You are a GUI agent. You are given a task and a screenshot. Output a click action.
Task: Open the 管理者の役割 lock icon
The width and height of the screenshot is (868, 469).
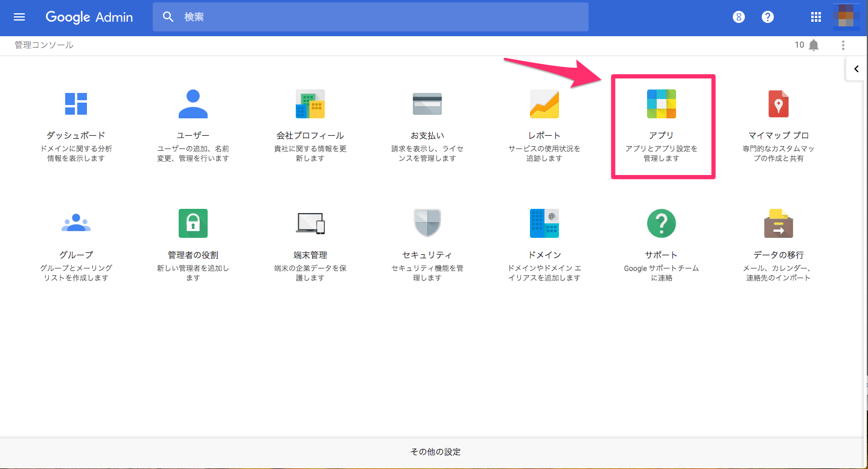pos(193,223)
